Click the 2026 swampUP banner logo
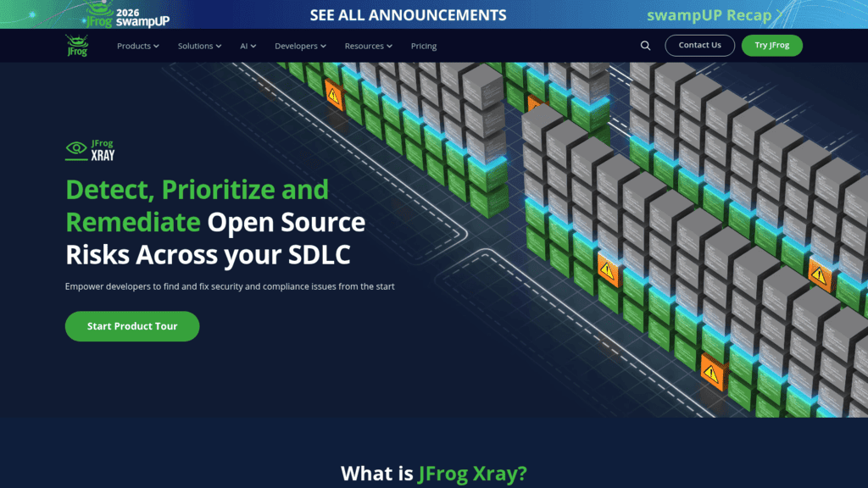 click(128, 14)
